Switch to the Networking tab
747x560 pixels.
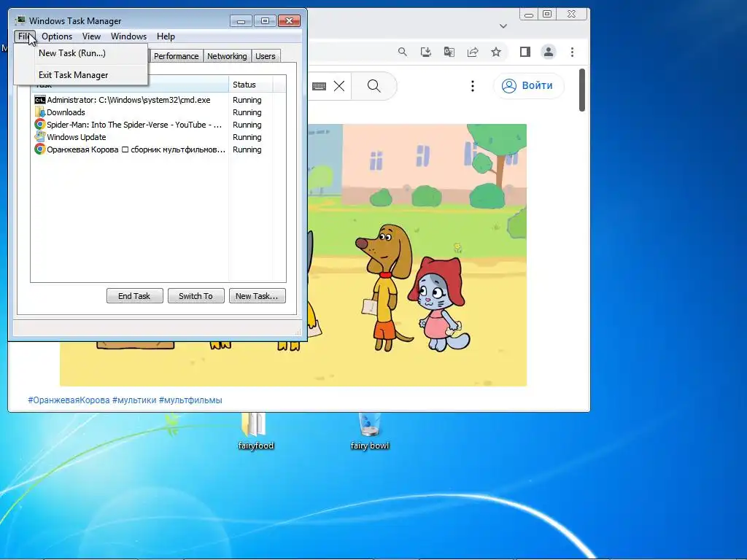227,56
